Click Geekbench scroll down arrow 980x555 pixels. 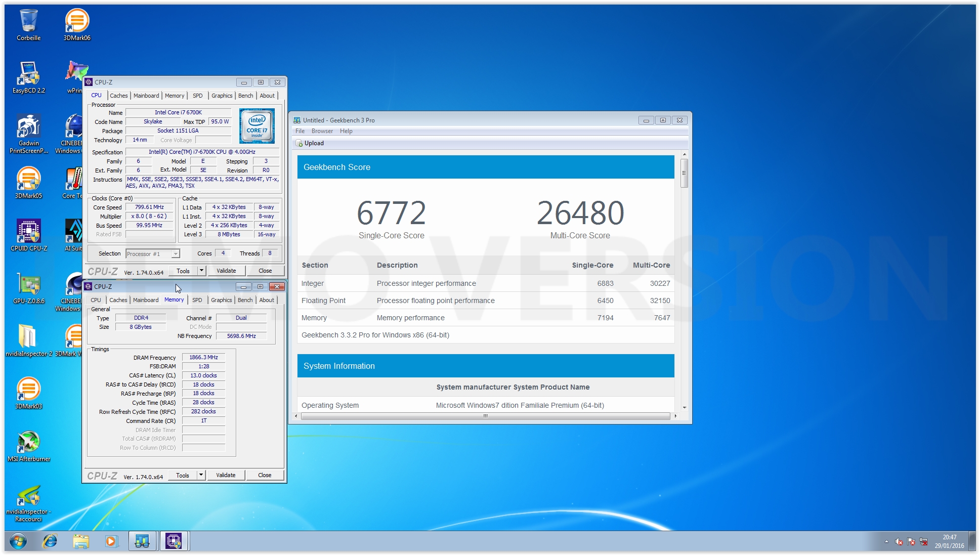tap(684, 407)
